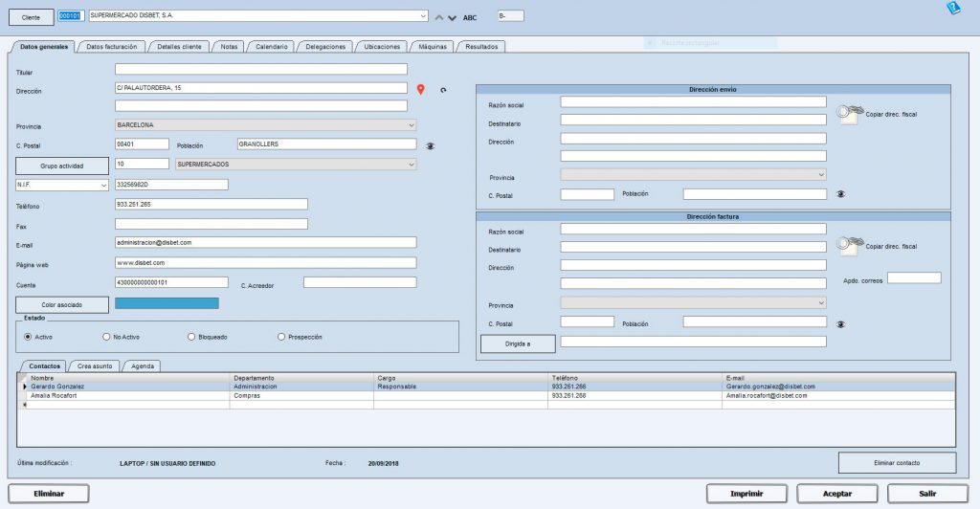
Task: Click the eye icon in Dirección factura section
Action: (x=840, y=324)
